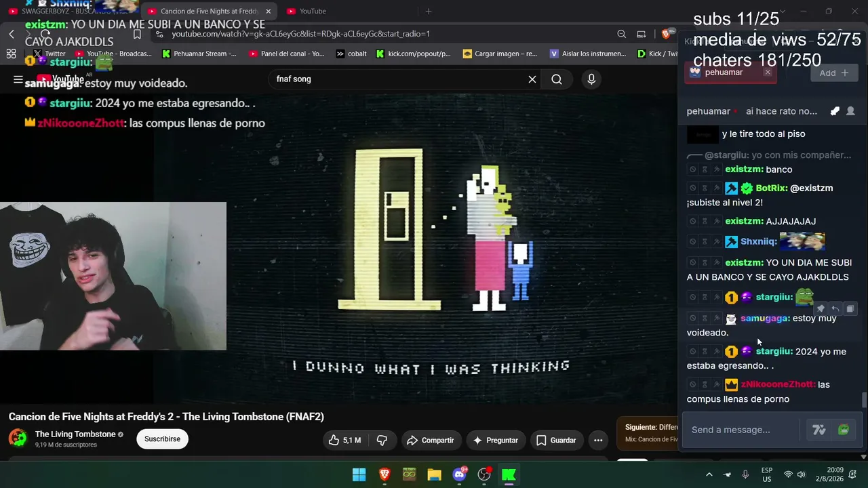Remove the pehuamar channel chip
This screenshot has width=868, height=488.
pyautogui.click(x=768, y=73)
